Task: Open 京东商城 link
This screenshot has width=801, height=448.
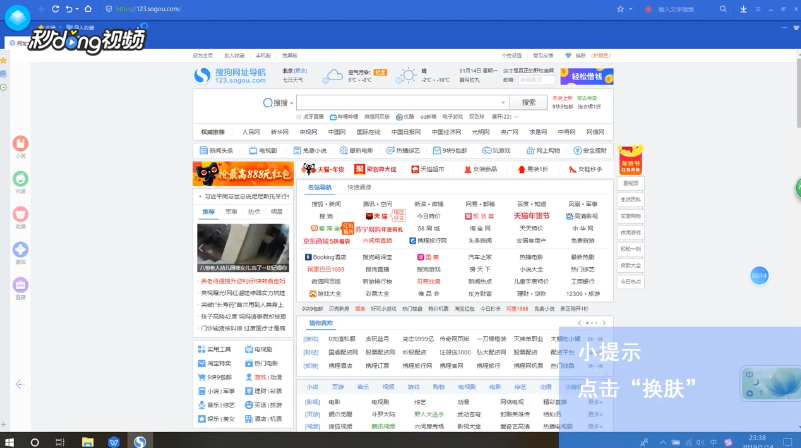Action: [326, 241]
